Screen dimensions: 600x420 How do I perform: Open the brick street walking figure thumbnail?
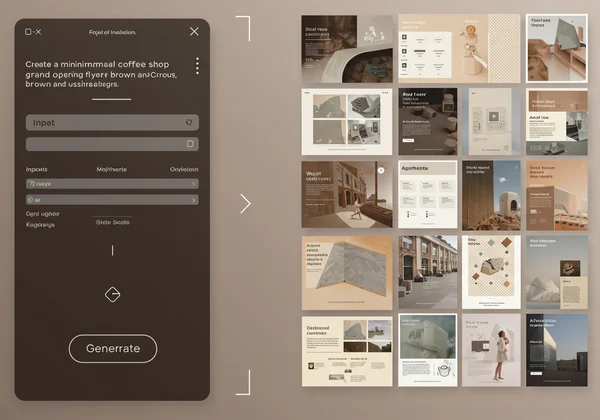click(x=347, y=194)
